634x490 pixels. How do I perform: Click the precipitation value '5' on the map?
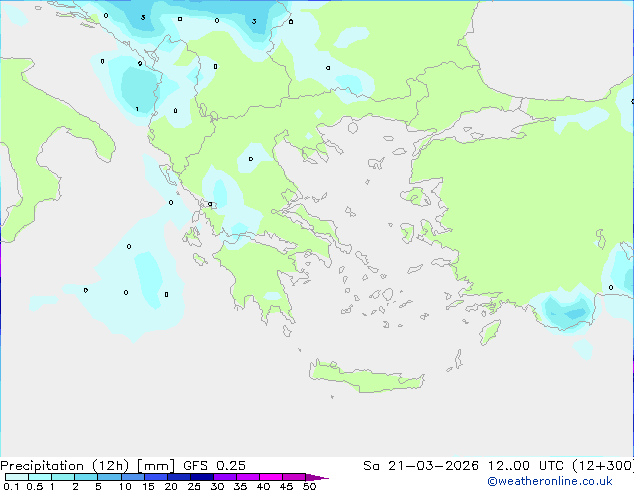[143, 17]
